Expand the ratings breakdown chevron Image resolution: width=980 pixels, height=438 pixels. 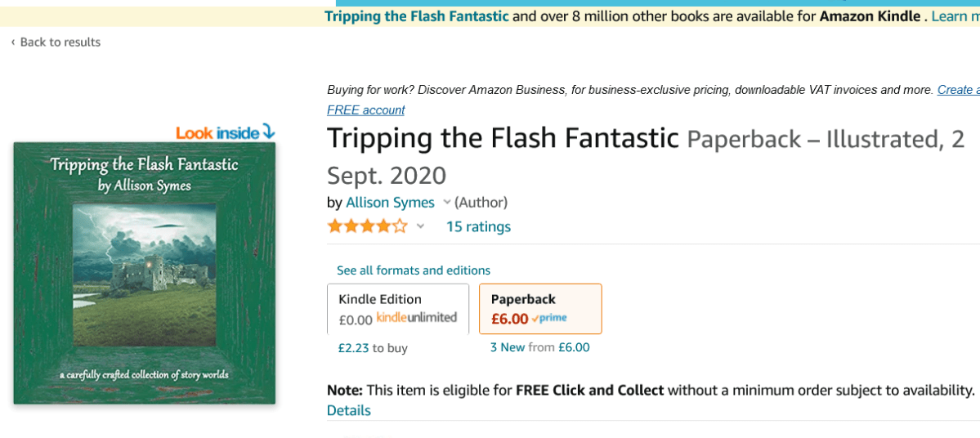[x=420, y=226]
